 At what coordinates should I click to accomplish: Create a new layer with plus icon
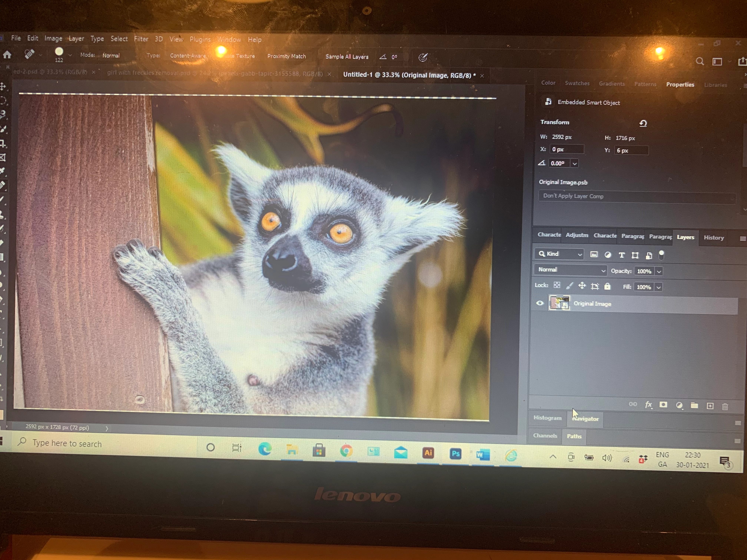coord(710,406)
